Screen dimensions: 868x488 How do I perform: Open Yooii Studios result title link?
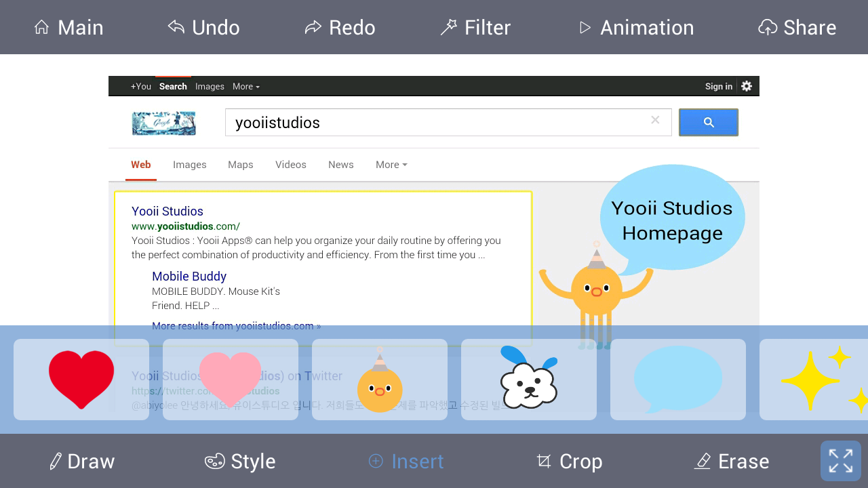pyautogui.click(x=167, y=211)
